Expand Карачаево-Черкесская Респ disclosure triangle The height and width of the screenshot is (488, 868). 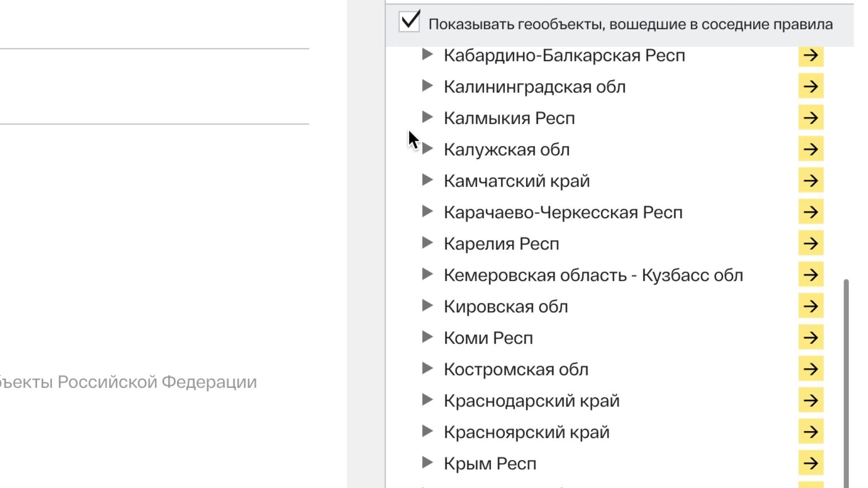tap(427, 211)
